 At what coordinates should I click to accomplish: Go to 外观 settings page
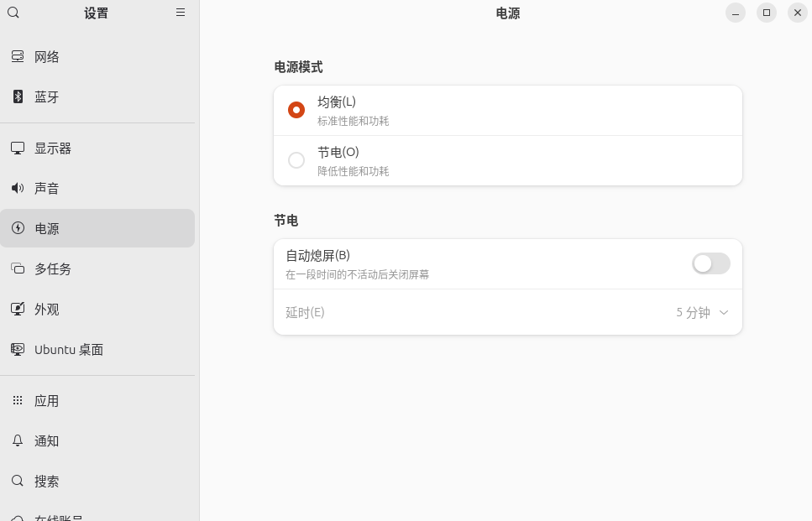[97, 310]
